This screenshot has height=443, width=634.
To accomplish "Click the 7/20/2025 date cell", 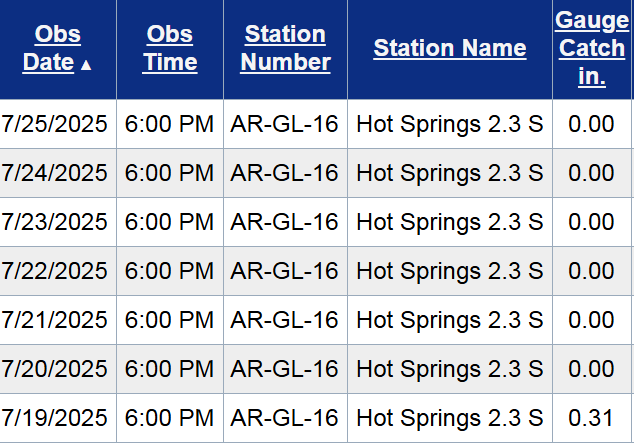I will [55, 368].
